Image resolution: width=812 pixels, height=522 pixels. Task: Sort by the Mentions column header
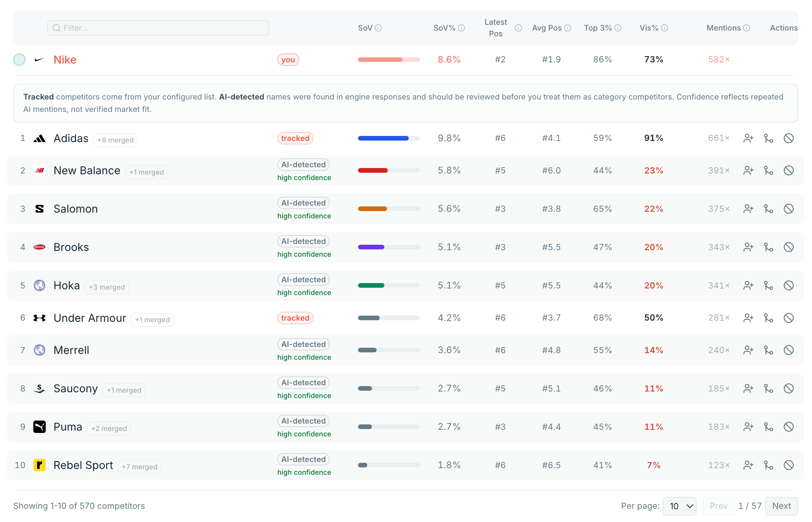(723, 28)
